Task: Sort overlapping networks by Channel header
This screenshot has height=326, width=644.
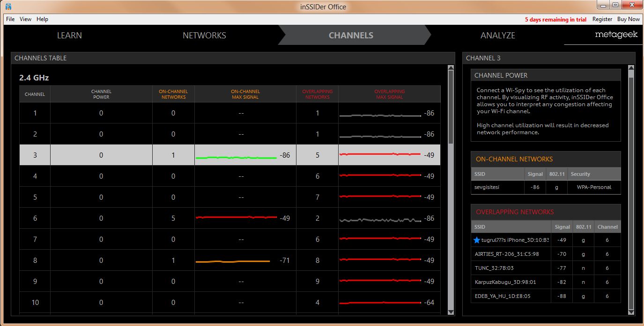Action: [607, 227]
